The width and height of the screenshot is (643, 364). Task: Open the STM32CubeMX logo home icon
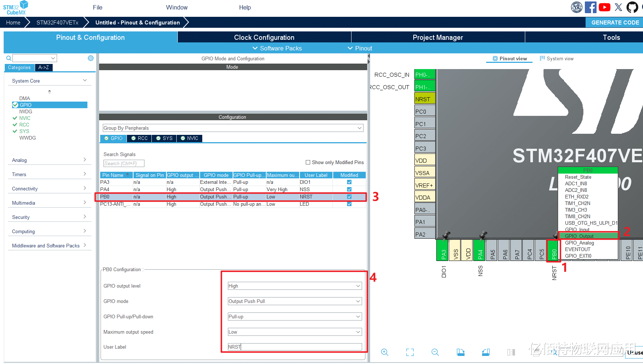[x=15, y=8]
